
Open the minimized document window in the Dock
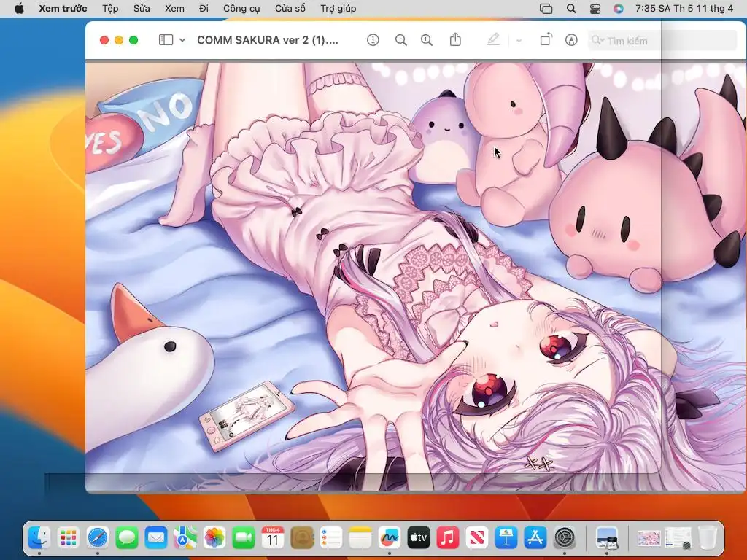(x=678, y=538)
